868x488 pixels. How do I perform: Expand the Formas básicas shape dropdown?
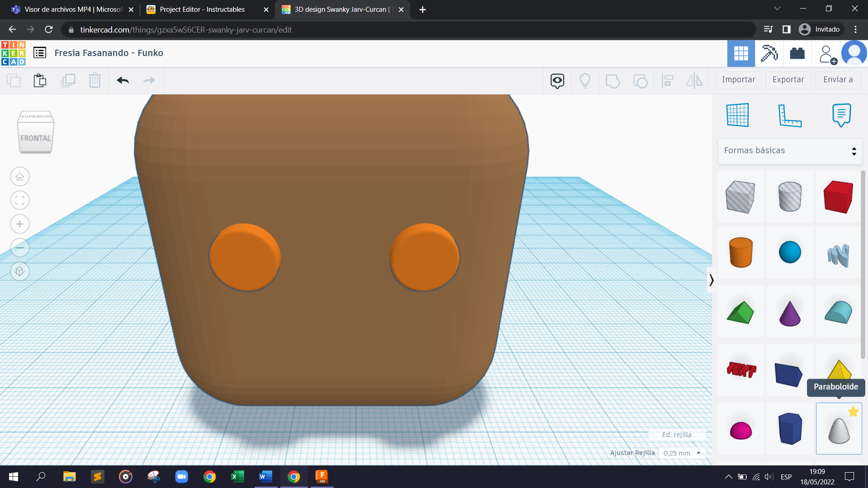pos(790,150)
